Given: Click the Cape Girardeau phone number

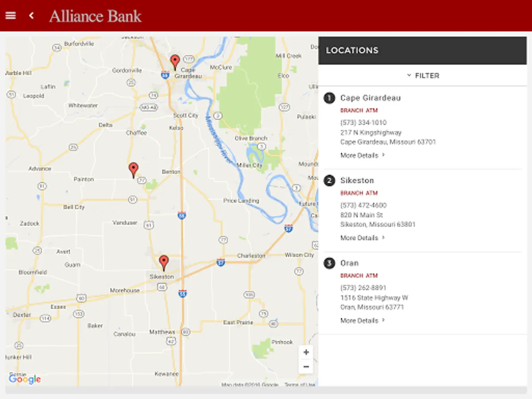Looking at the screenshot, I should point(363,122).
